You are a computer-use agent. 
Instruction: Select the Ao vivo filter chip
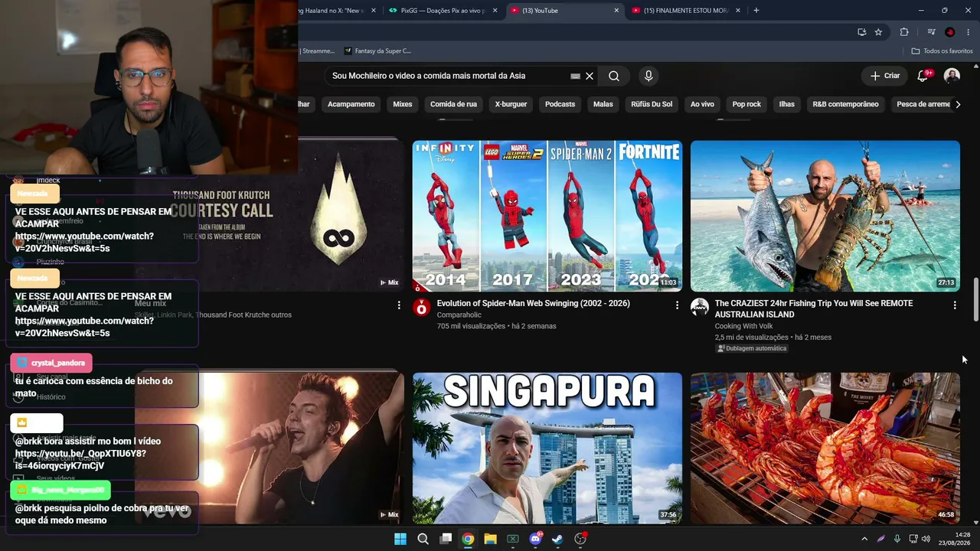tap(702, 104)
